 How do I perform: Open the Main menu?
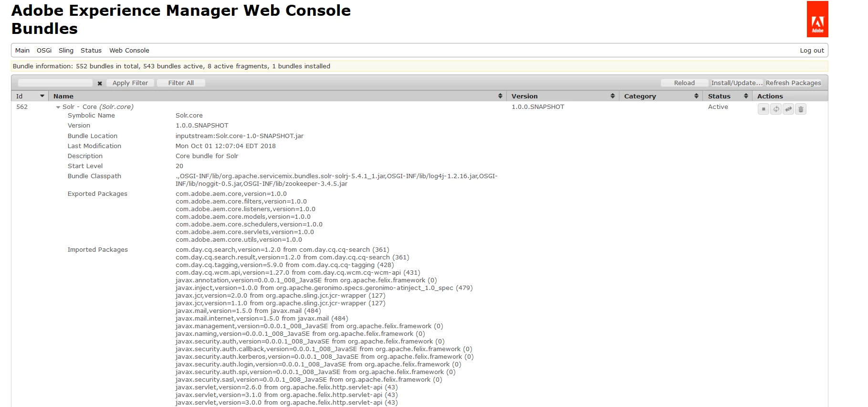pos(22,50)
